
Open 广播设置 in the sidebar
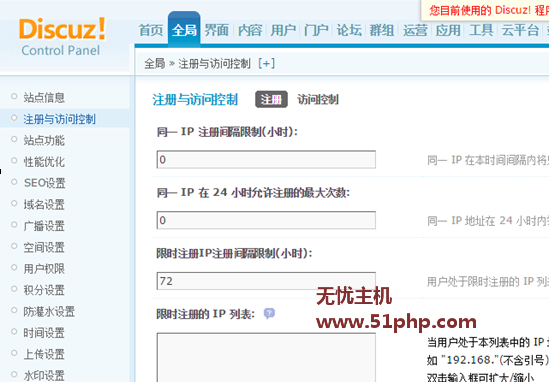(44, 226)
